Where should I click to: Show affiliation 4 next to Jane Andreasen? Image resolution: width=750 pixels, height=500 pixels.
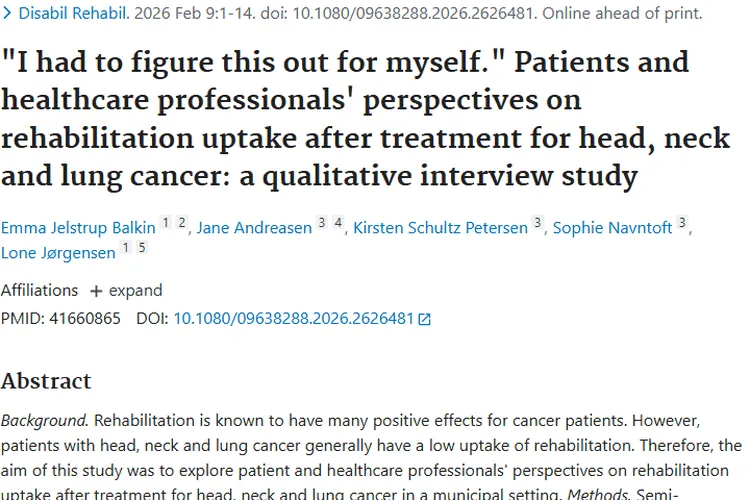pyautogui.click(x=338, y=223)
